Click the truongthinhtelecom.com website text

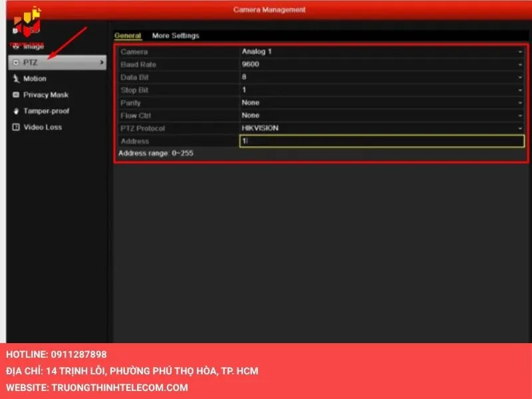pos(119,387)
